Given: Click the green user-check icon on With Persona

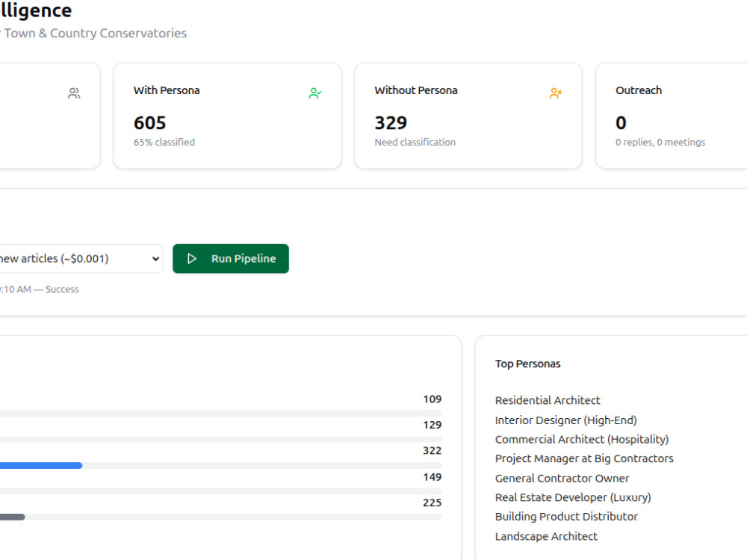Looking at the screenshot, I should click(315, 93).
